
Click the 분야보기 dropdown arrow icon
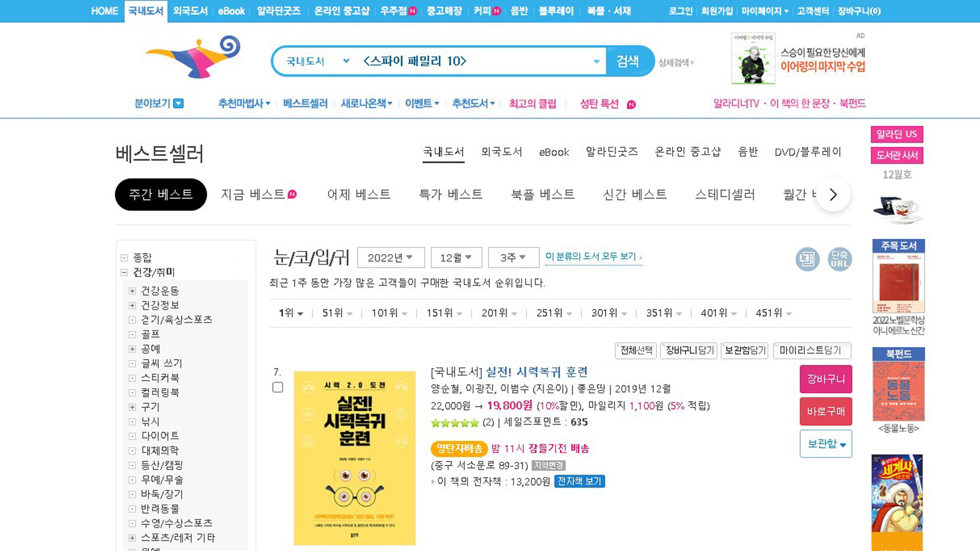pos(178,104)
